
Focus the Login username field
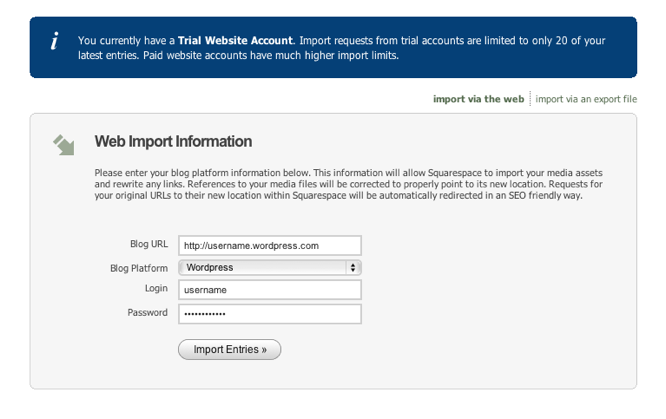pos(269,290)
